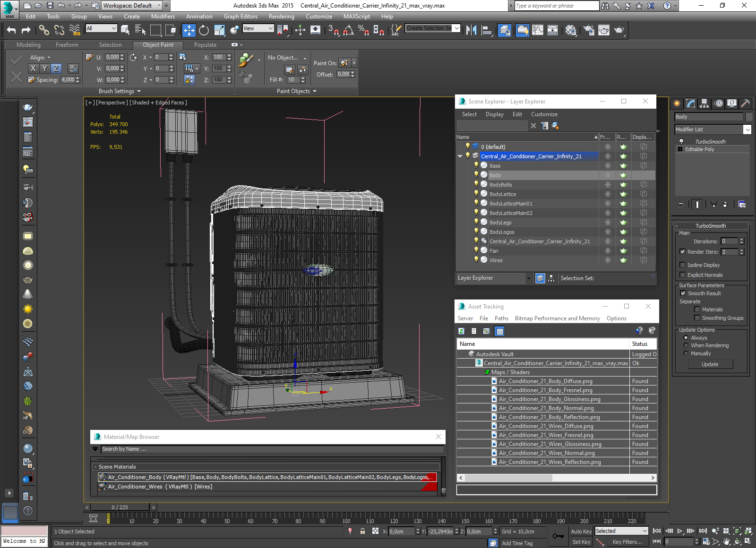Check Separate by Smoothing Groups option
The width and height of the screenshot is (756, 548).
[697, 318]
